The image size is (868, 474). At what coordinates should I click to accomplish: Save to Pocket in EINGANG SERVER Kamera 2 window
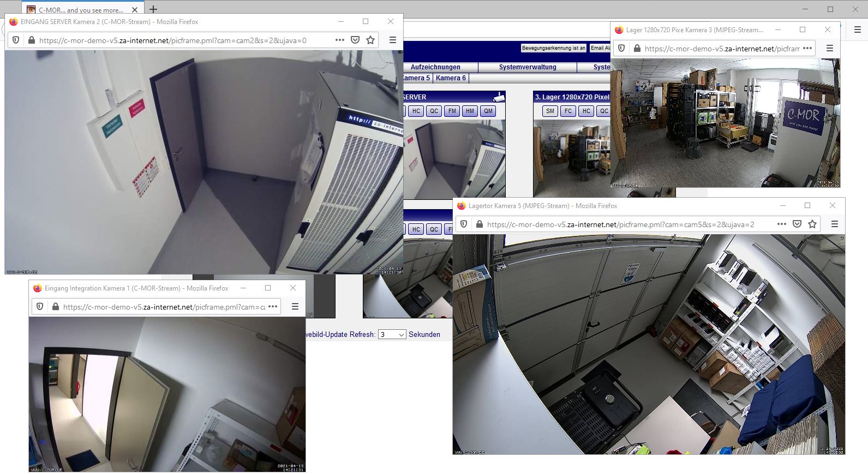[355, 40]
